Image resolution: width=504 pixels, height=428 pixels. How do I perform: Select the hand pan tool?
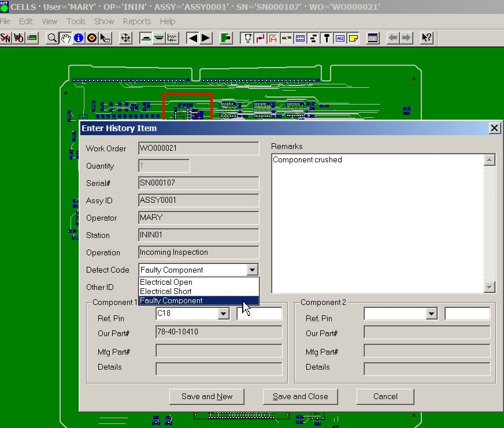[65, 38]
